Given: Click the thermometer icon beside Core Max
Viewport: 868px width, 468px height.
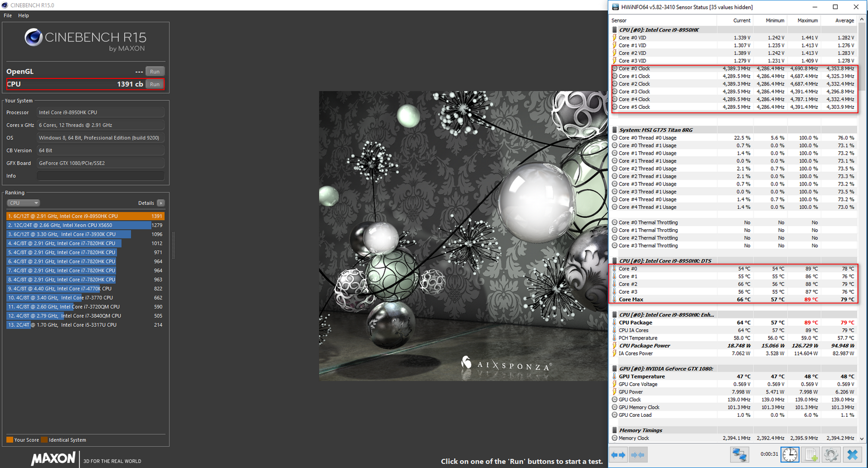Looking at the screenshot, I should (614, 300).
